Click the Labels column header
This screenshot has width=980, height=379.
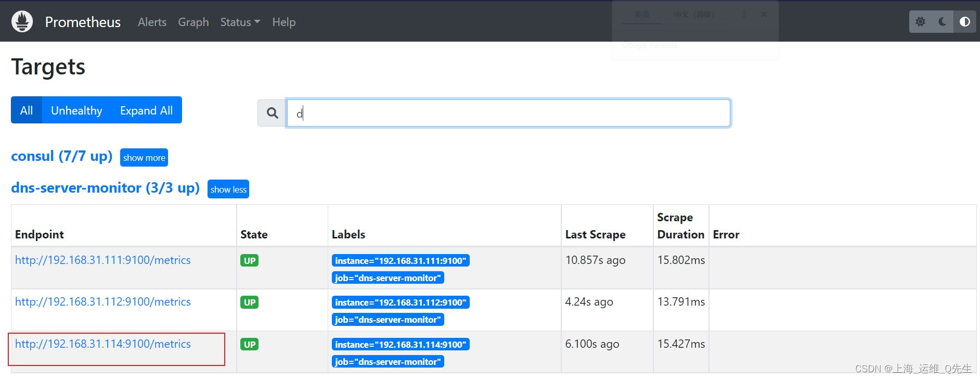349,235
